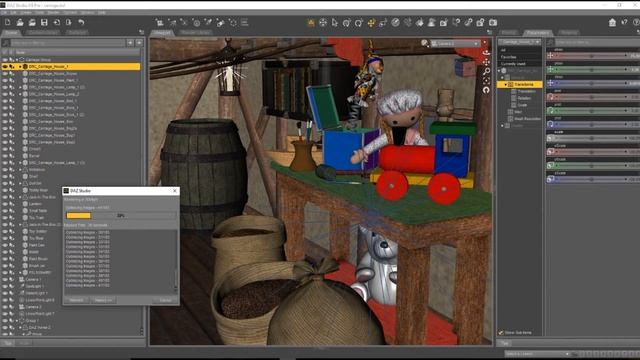Open the Render Library tab
Viewport: 640px width, 360px height.
point(196,32)
